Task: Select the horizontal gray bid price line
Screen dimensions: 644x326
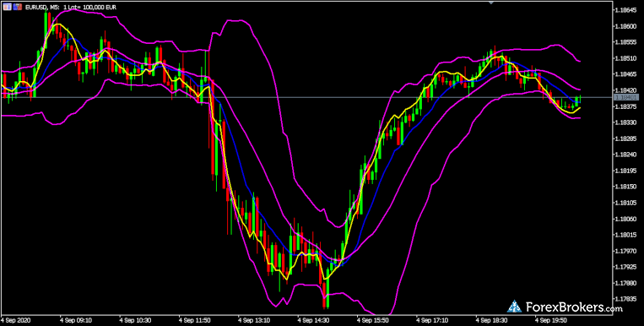Action: tap(306, 97)
